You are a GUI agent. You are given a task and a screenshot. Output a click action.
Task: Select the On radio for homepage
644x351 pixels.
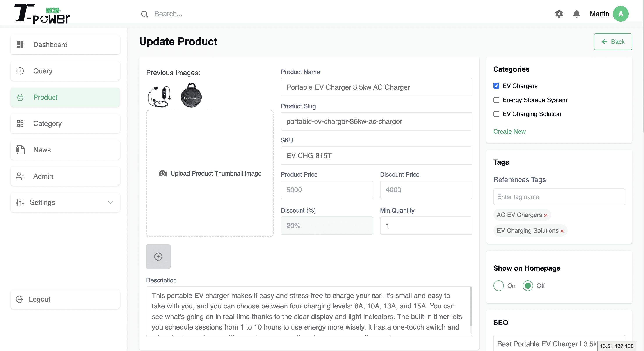tap(498, 285)
